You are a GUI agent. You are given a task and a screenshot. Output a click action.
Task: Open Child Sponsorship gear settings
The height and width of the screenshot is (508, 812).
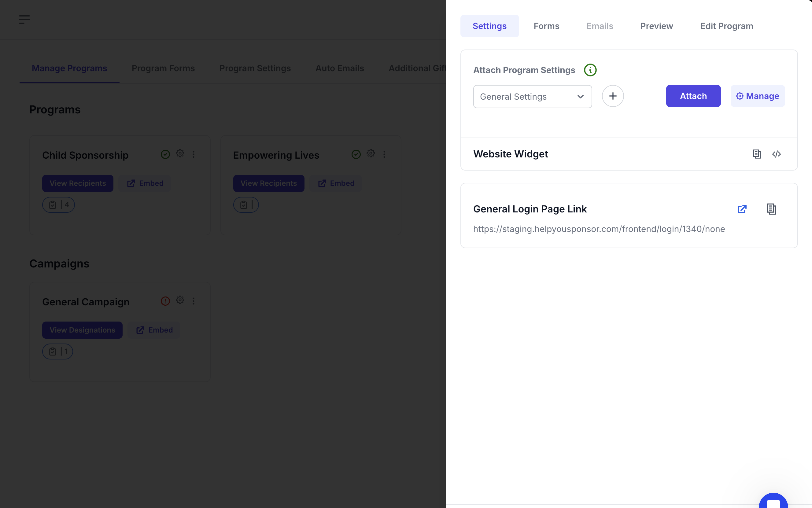coord(180,153)
